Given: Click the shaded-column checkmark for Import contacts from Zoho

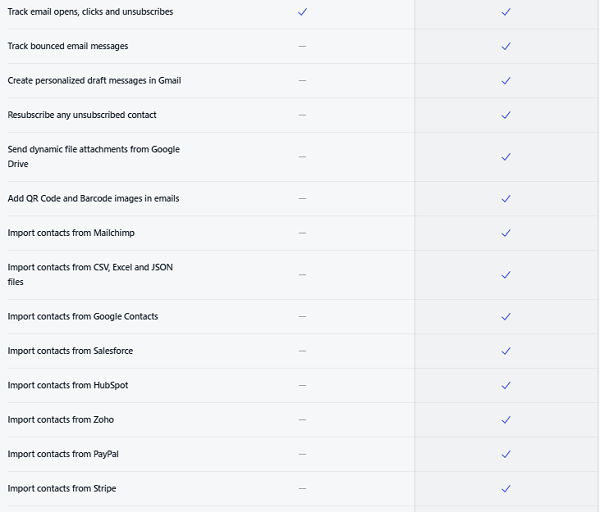Looking at the screenshot, I should [x=506, y=420].
